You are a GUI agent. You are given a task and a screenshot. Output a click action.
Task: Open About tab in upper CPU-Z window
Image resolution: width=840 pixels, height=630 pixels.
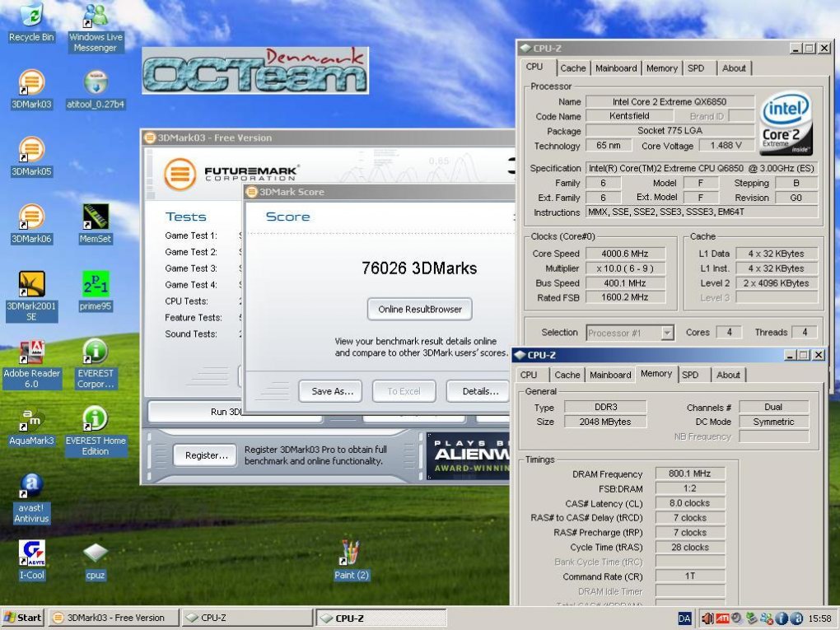click(x=734, y=68)
